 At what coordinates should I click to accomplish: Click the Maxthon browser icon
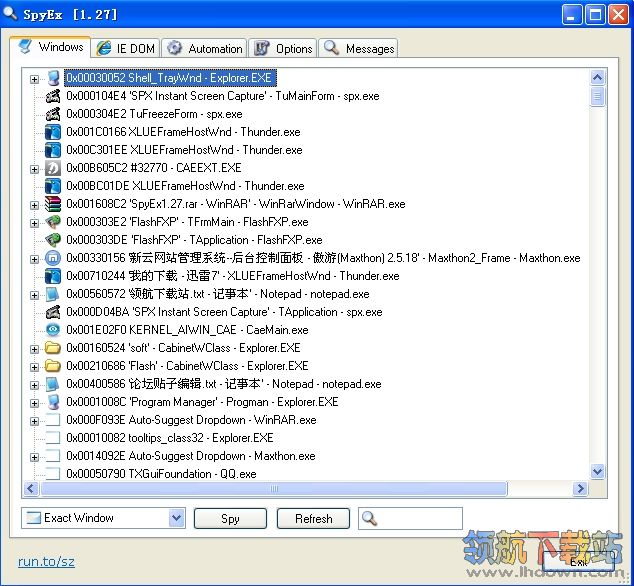coord(53,258)
